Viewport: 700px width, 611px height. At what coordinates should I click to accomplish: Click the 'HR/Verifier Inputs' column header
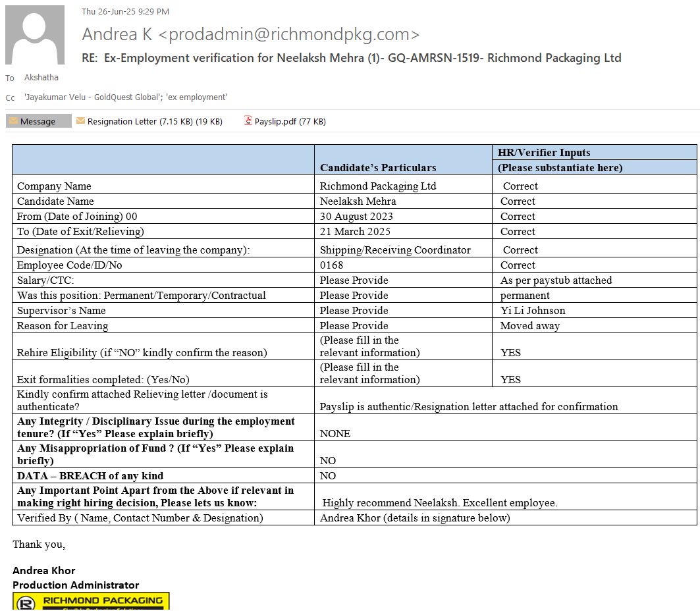[544, 153]
